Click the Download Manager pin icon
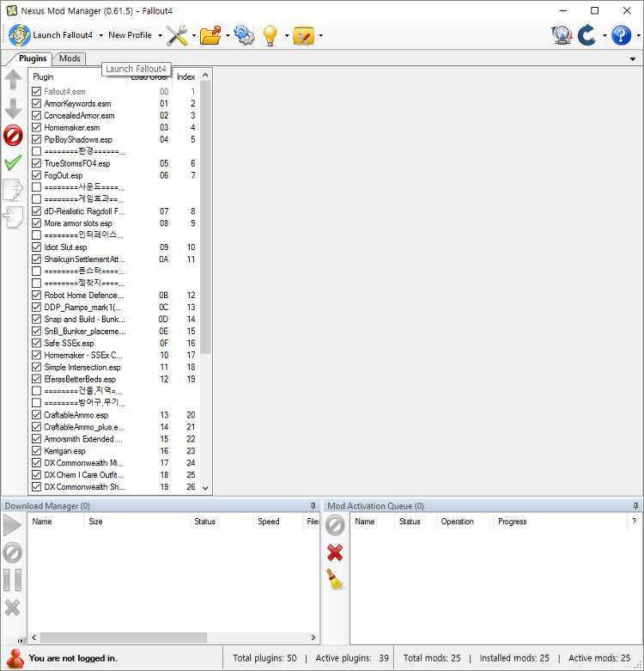The height and width of the screenshot is (671, 644). coord(313,506)
